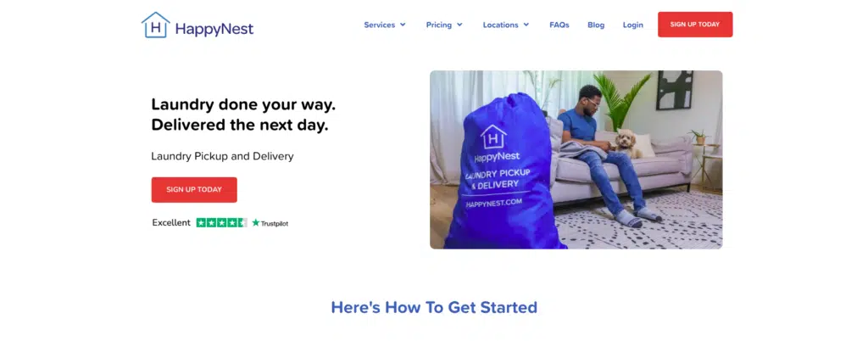Click the HappyNest wordmark in header

[x=214, y=28]
